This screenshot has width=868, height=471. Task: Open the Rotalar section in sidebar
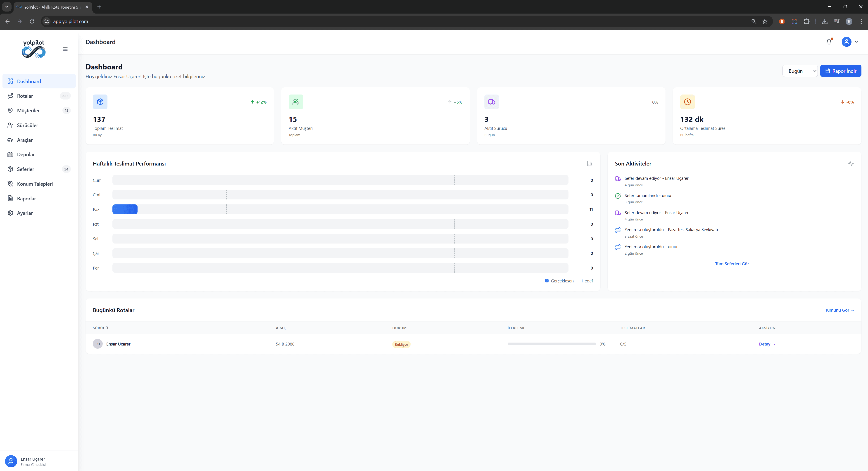pos(25,96)
